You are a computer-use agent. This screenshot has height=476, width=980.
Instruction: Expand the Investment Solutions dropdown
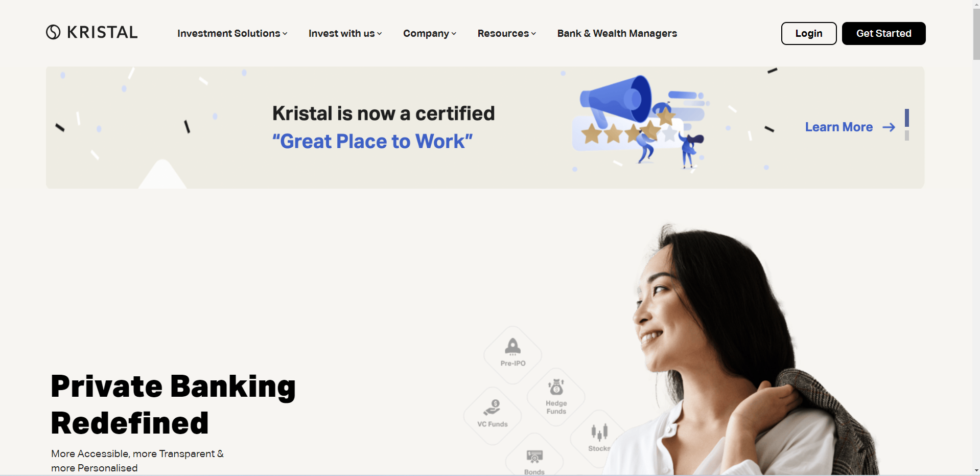coord(232,33)
